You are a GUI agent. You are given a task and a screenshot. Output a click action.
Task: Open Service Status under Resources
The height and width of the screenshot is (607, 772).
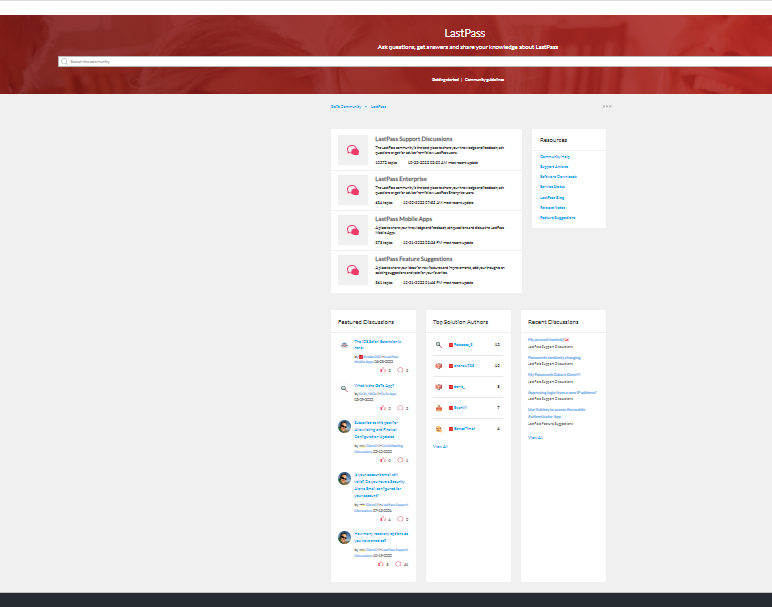552,187
